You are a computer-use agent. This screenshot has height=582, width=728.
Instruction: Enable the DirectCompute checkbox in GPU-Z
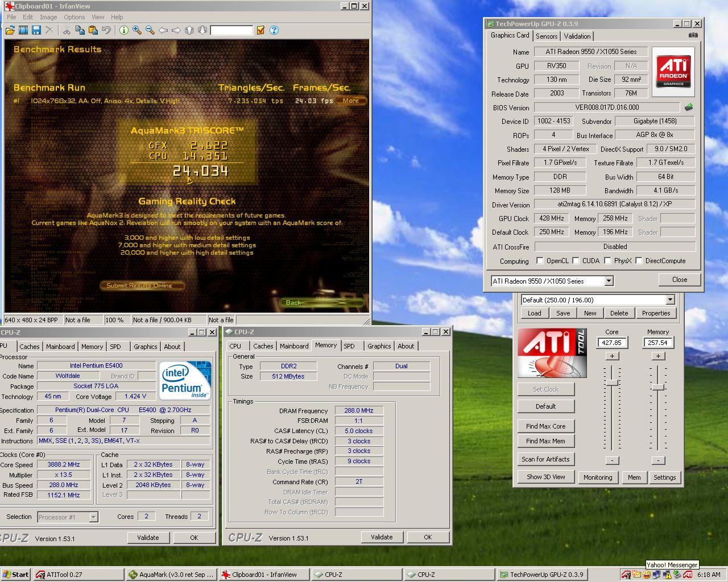click(x=639, y=261)
